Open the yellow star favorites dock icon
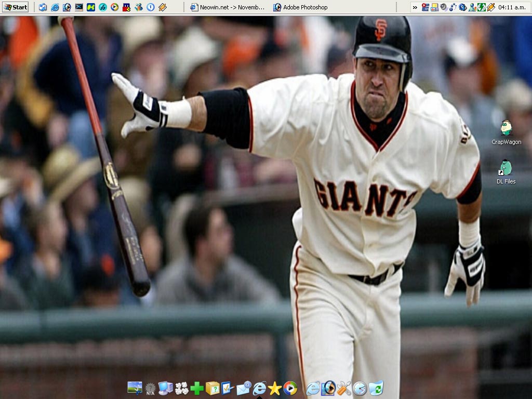The image size is (532, 399). (275, 388)
